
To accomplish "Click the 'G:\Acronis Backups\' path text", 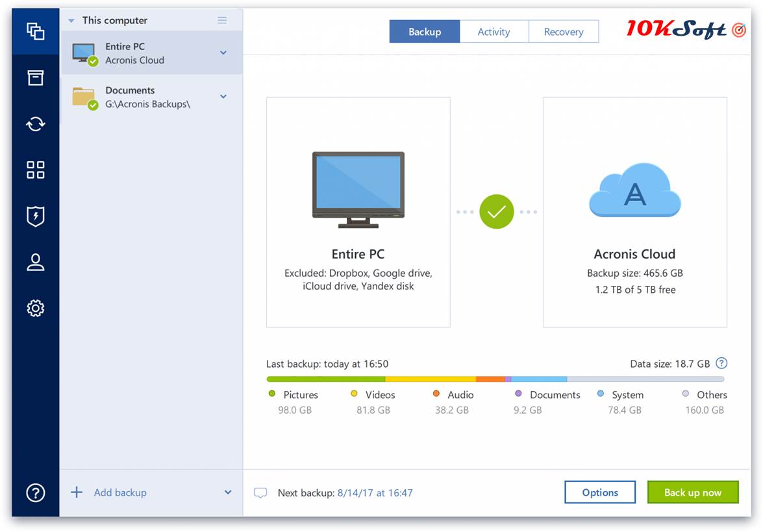I will pos(147,104).
